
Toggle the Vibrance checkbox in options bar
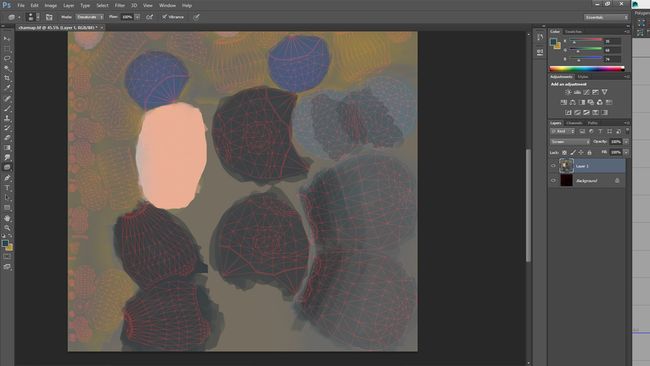pyautogui.click(x=165, y=17)
